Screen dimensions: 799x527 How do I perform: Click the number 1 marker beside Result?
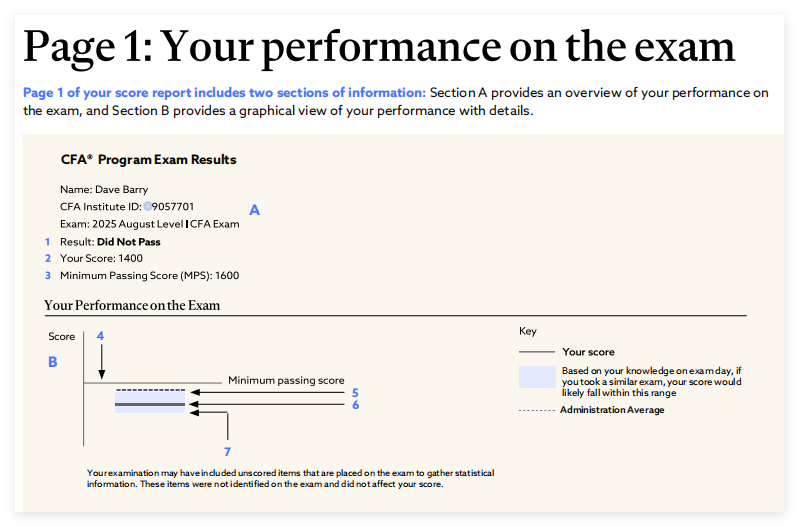(46, 242)
